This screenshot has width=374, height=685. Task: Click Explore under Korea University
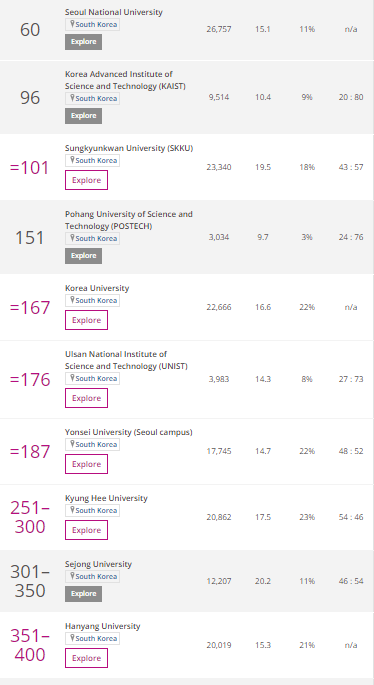pos(87,320)
